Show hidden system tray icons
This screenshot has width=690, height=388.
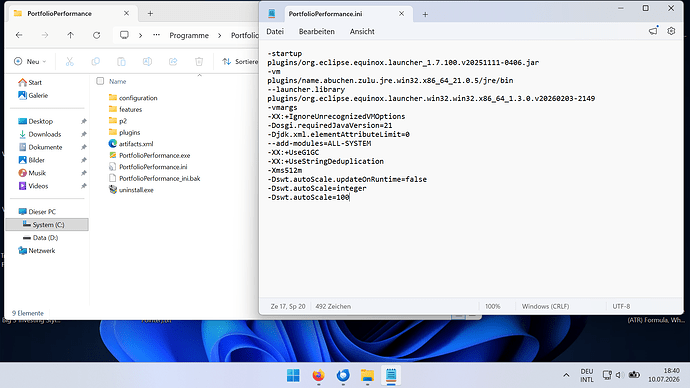pos(566,375)
